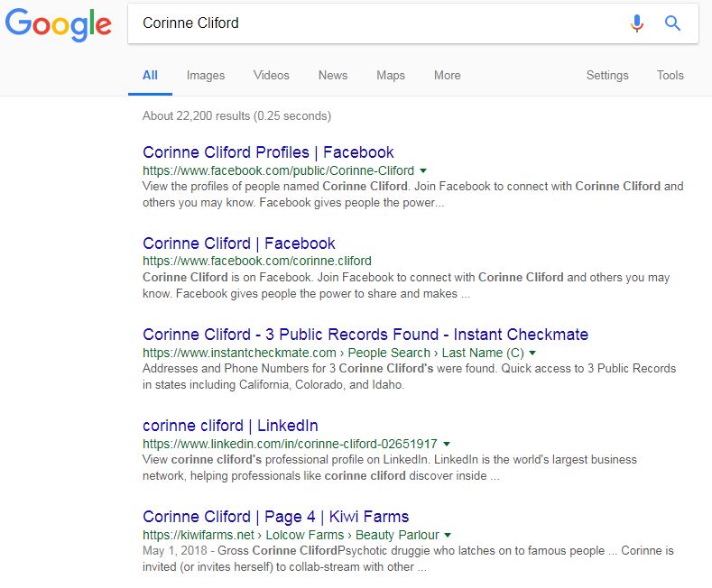Click the blue search magnifier icon
Screen dimensions: 712x588
click(672, 23)
